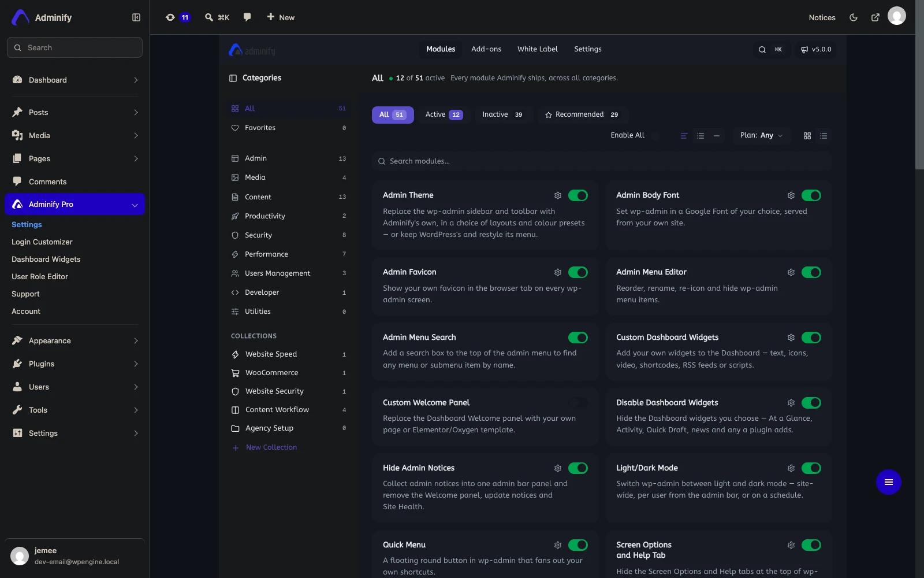Open settings gear for Admin Favicon module
The width and height of the screenshot is (924, 578).
[558, 272]
